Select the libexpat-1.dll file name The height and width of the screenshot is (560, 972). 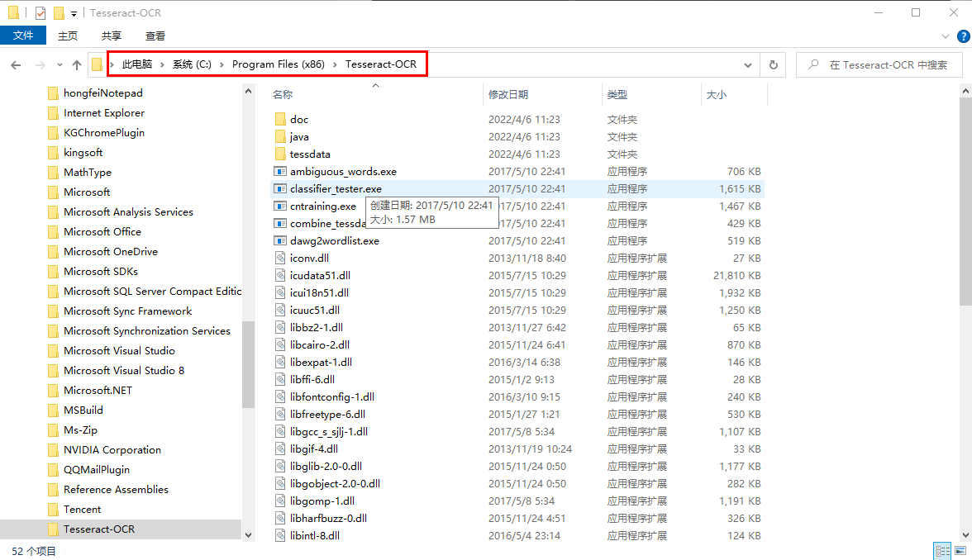321,362
